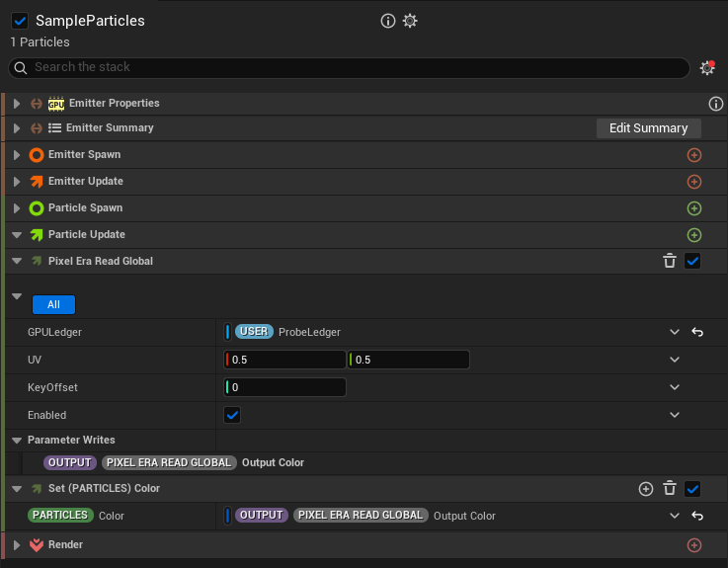Viewport: 728px width, 568px height.
Task: Click the info icon on Emitter Properties row
Action: [x=715, y=104]
